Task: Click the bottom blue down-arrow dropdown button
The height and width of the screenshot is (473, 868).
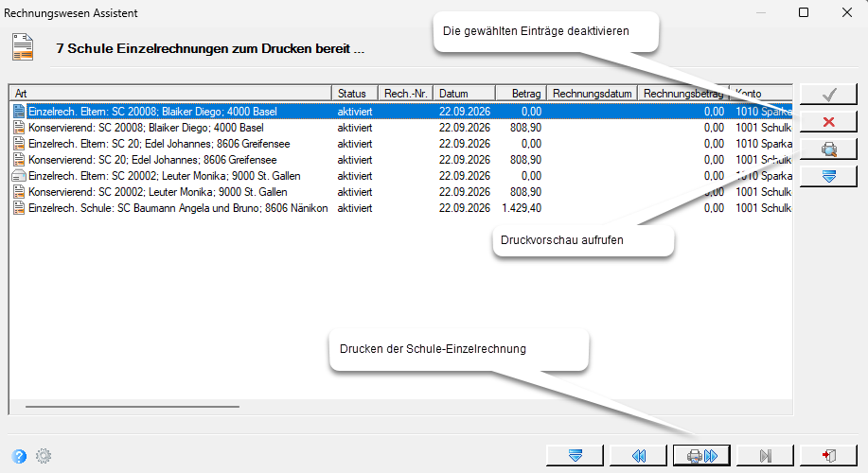Action: coord(576,456)
